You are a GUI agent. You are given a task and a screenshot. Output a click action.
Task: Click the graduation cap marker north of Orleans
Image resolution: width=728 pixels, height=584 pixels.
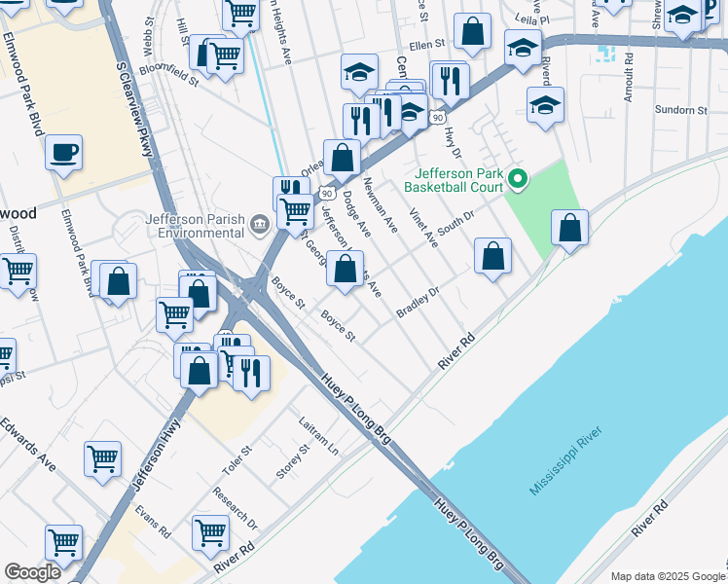pyautogui.click(x=359, y=75)
